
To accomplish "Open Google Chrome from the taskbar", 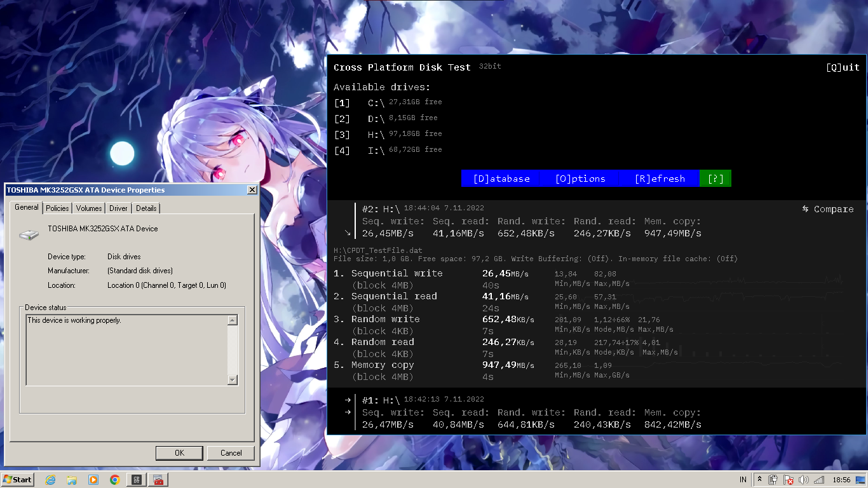I will (115, 480).
